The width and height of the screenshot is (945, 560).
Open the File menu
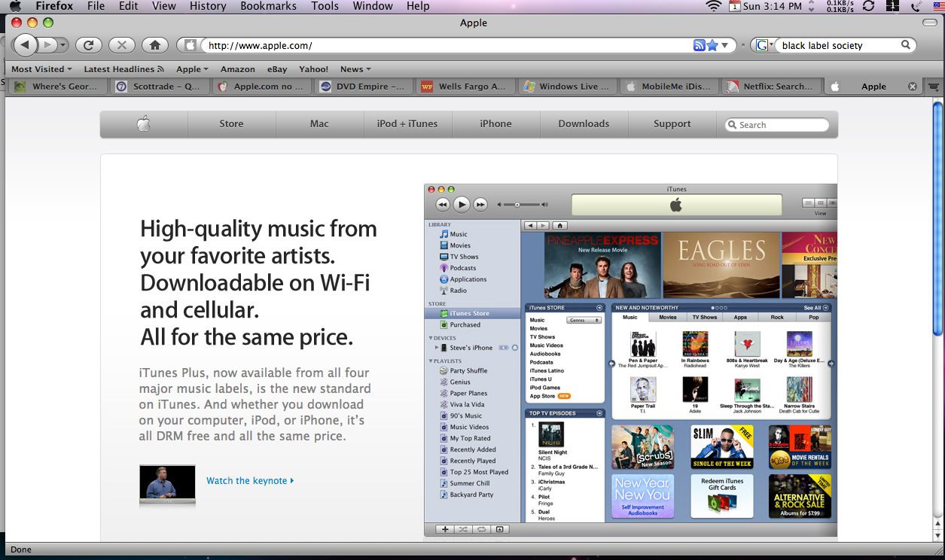pyautogui.click(x=96, y=6)
